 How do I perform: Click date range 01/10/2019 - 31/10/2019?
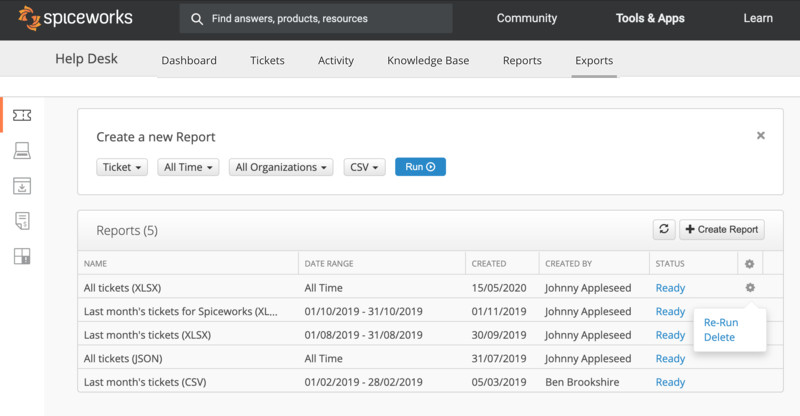point(363,311)
